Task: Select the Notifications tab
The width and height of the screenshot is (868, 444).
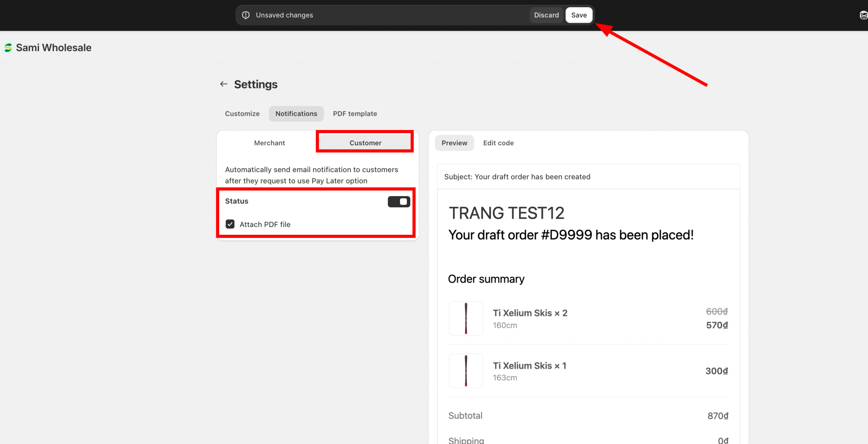Action: click(296, 114)
